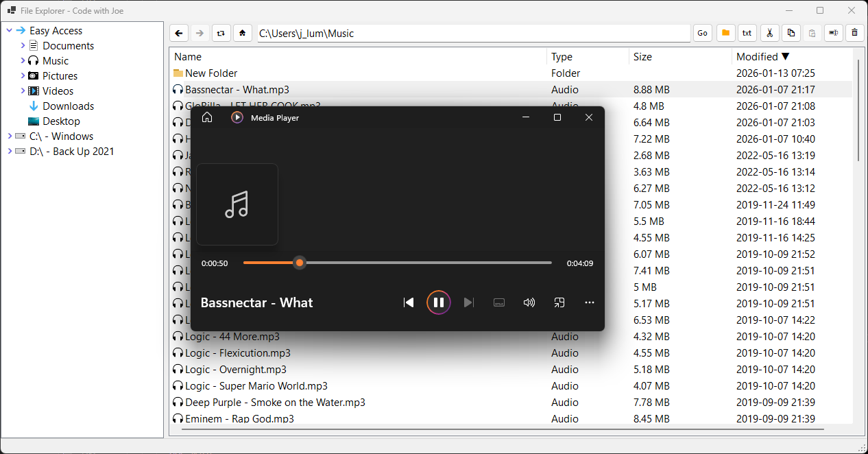Expand the Documents tree item
The height and width of the screenshot is (454, 868).
point(21,45)
